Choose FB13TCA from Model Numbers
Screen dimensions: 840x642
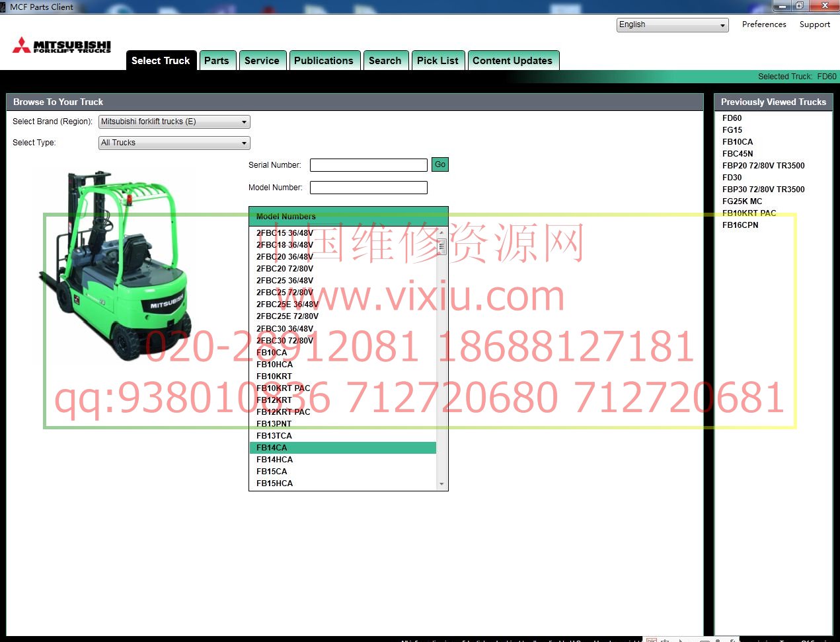274,436
